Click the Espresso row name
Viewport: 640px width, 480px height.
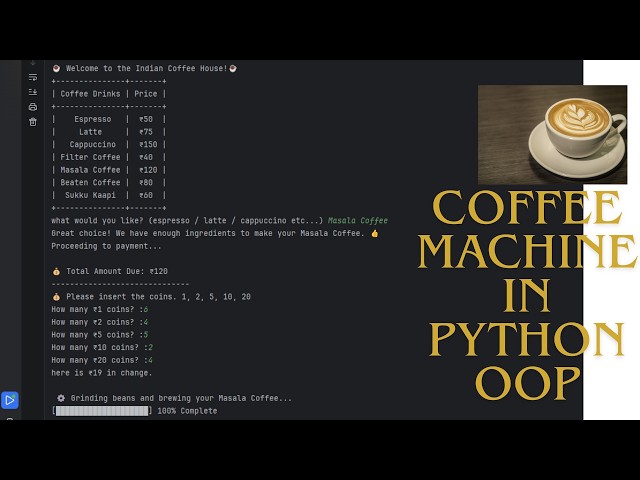pyautogui.click(x=93, y=119)
